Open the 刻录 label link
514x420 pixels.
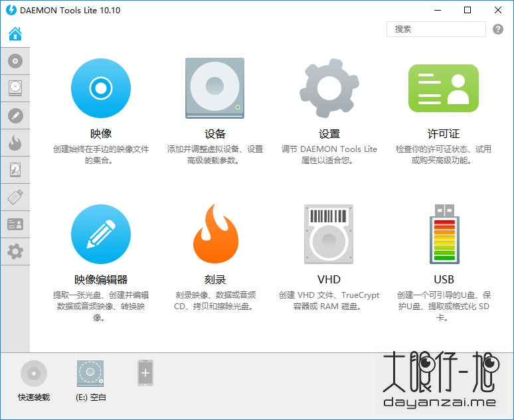click(215, 279)
